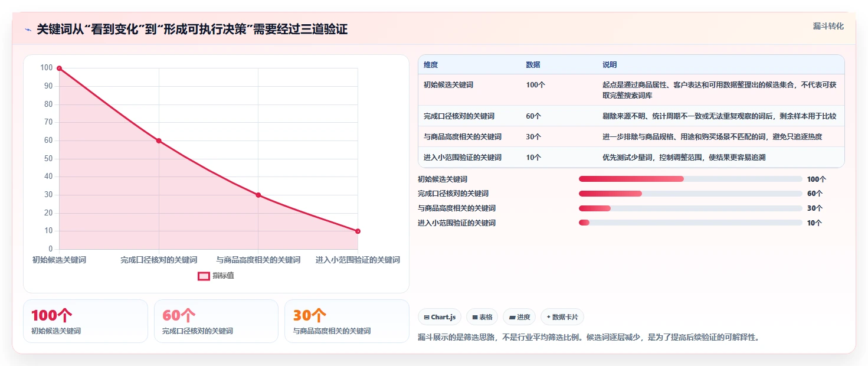Click the pink 60个 data card
This screenshot has width=868, height=366.
(x=216, y=321)
